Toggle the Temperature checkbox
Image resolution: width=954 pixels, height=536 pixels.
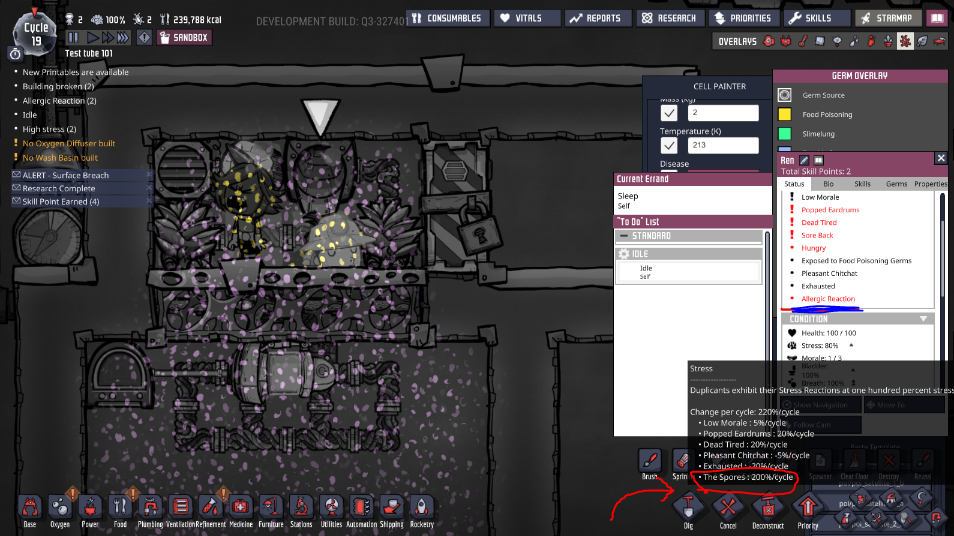tap(670, 146)
